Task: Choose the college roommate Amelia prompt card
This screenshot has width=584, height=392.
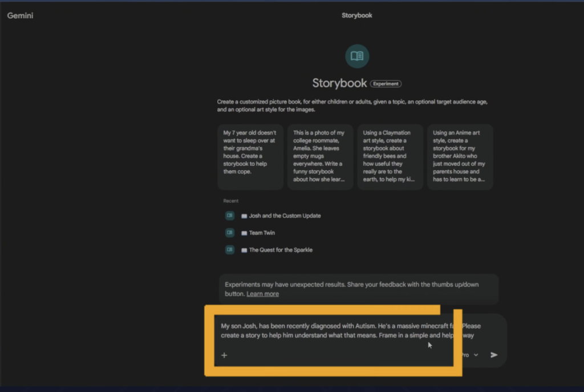Action: [320, 157]
